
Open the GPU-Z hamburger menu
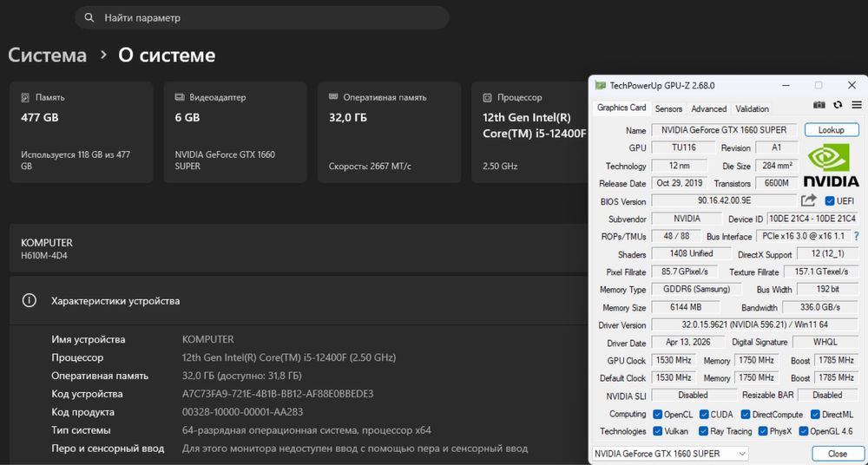pos(857,105)
